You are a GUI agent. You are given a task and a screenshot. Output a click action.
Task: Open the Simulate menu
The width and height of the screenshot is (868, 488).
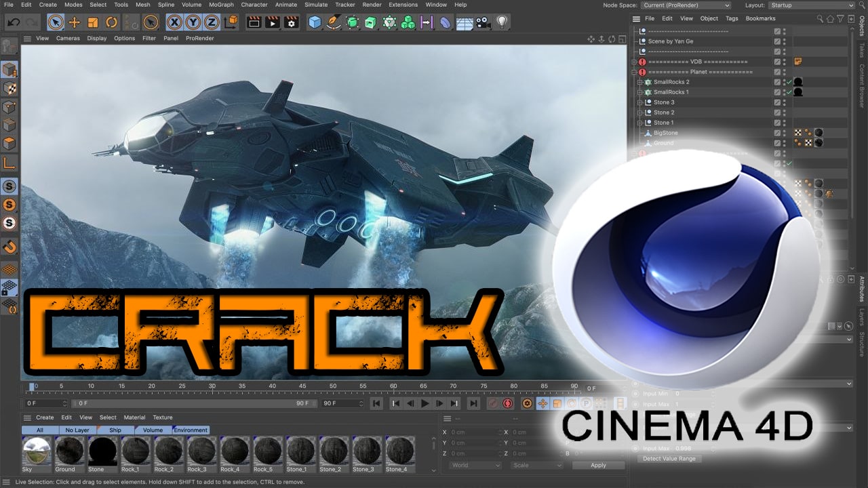[x=316, y=5]
